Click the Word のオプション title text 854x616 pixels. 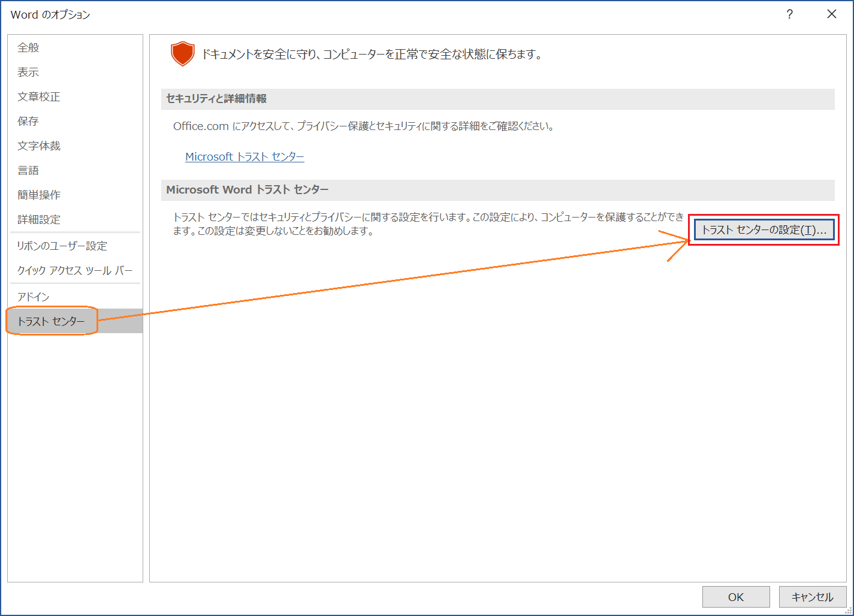pyautogui.click(x=50, y=15)
